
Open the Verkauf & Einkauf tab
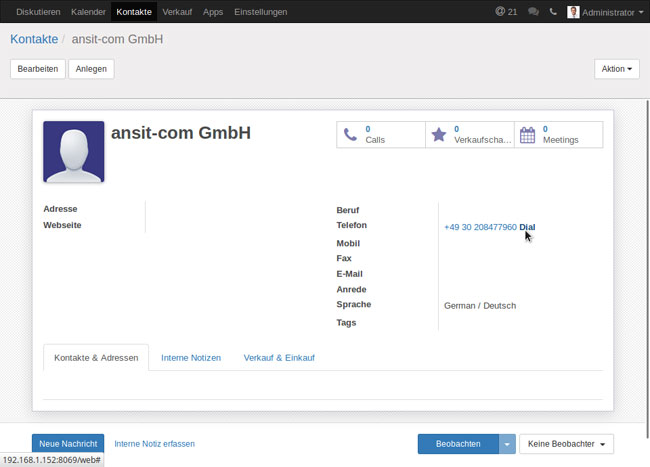tap(279, 358)
